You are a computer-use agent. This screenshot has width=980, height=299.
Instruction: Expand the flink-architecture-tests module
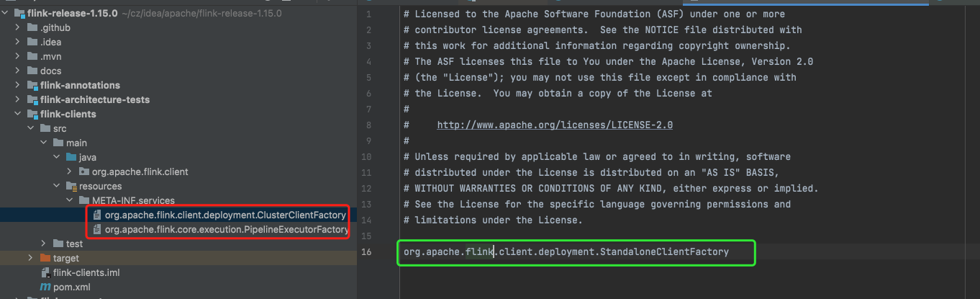(x=19, y=99)
